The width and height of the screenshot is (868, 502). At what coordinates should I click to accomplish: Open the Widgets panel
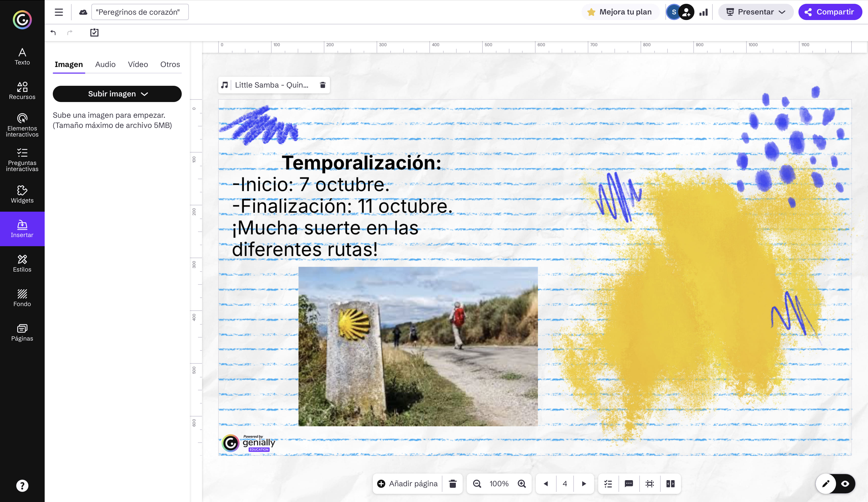(x=22, y=194)
